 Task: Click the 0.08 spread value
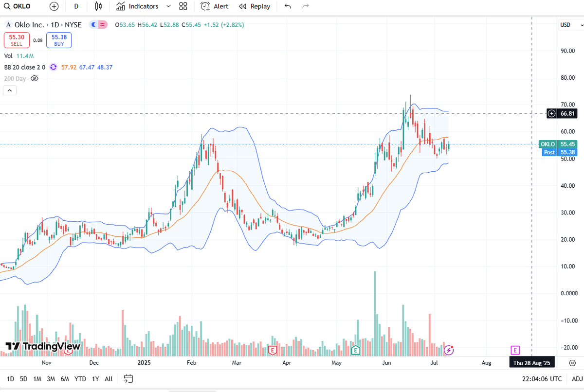(x=38, y=40)
